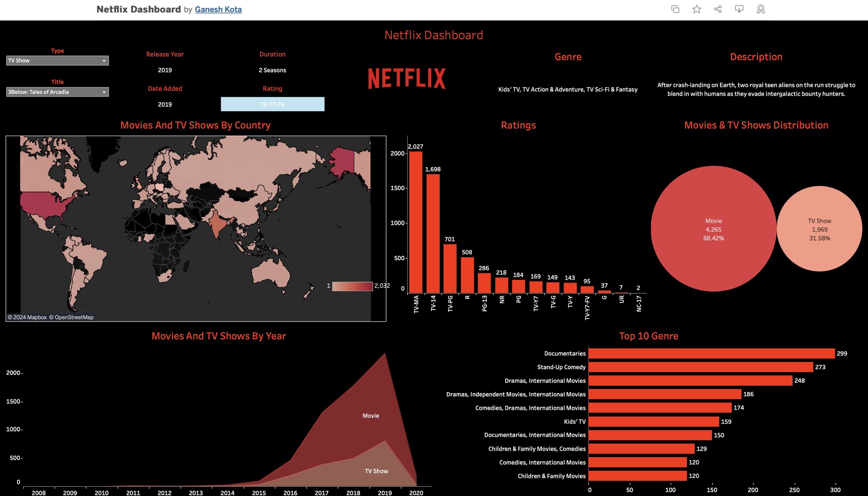
Task: Click the Movies And TV Shows By Country heading
Action: (x=195, y=125)
